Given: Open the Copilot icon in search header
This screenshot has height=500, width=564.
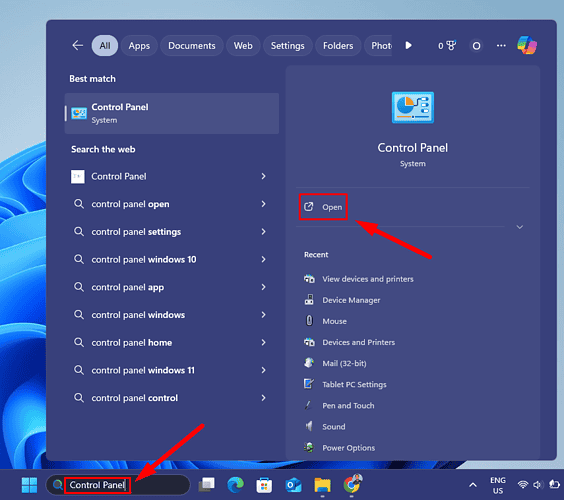Looking at the screenshot, I should (x=527, y=45).
